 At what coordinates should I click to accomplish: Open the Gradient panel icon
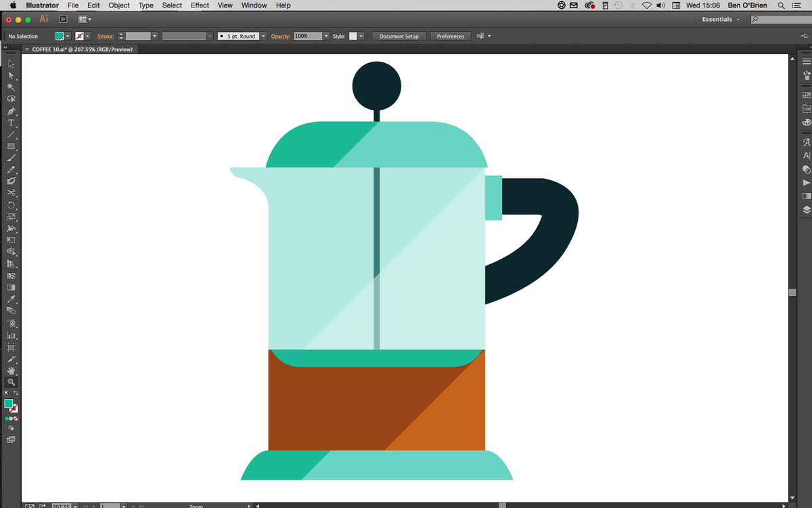pos(805,196)
